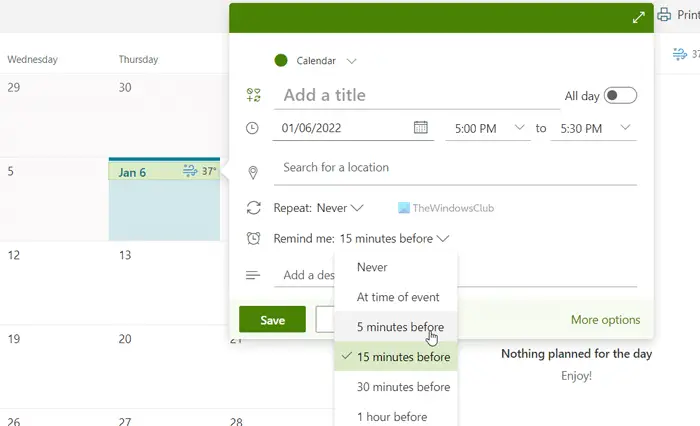
Task: Select At time of event option
Action: click(396, 297)
